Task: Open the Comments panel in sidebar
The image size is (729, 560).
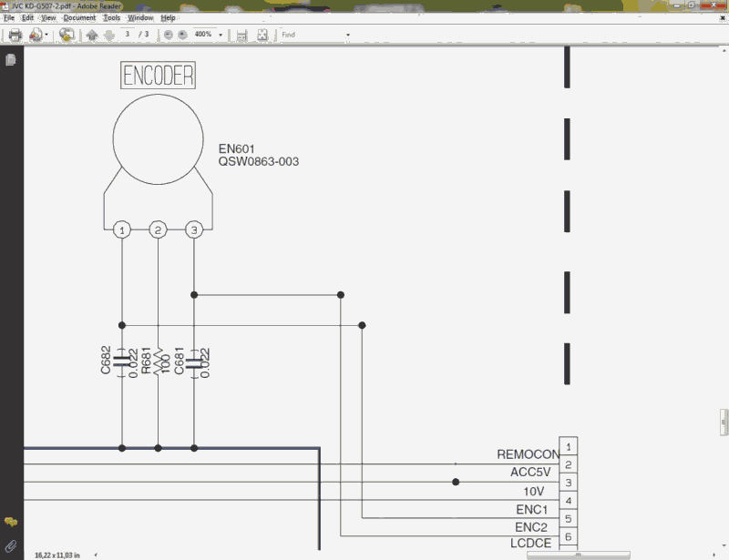Action: (x=11, y=522)
